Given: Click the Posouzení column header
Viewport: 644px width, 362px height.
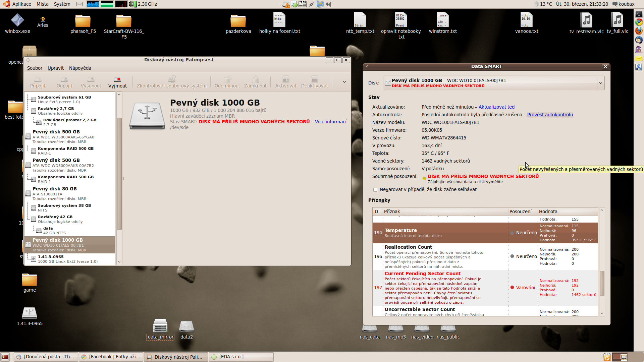Looking at the screenshot, I should (523, 212).
